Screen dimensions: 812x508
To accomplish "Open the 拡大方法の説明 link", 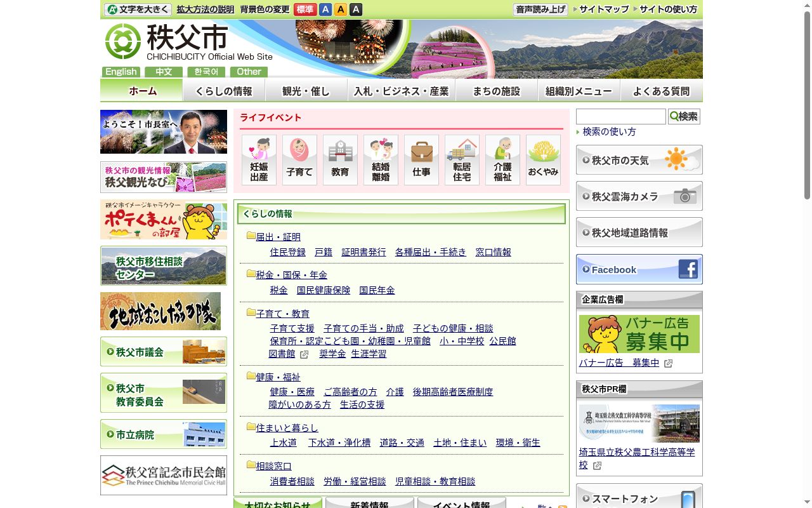I will pos(206,10).
